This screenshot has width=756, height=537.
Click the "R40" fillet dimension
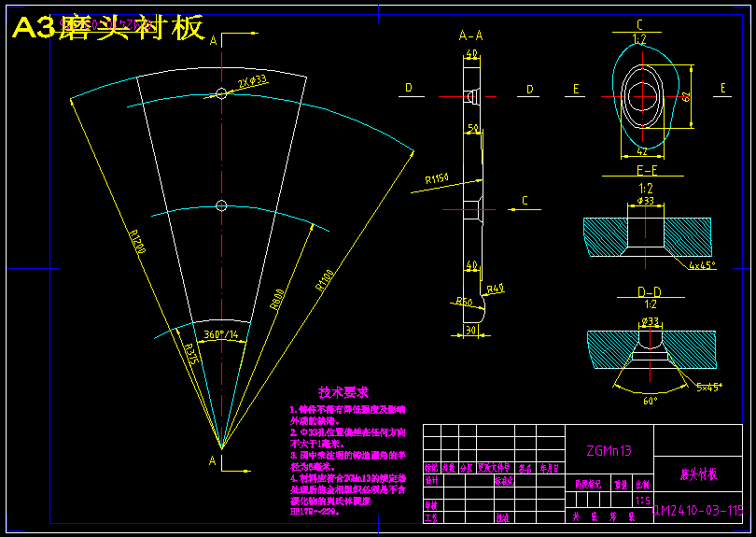click(496, 290)
